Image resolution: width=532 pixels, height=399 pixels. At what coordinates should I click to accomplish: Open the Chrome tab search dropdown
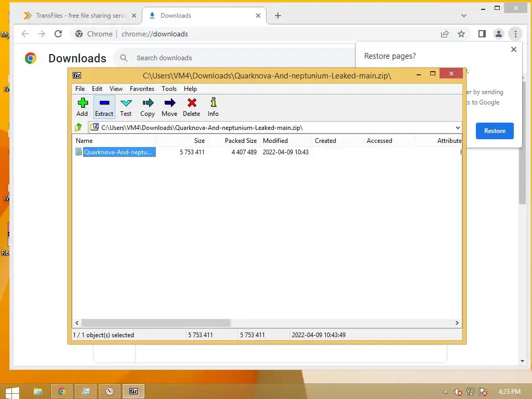[x=464, y=16]
